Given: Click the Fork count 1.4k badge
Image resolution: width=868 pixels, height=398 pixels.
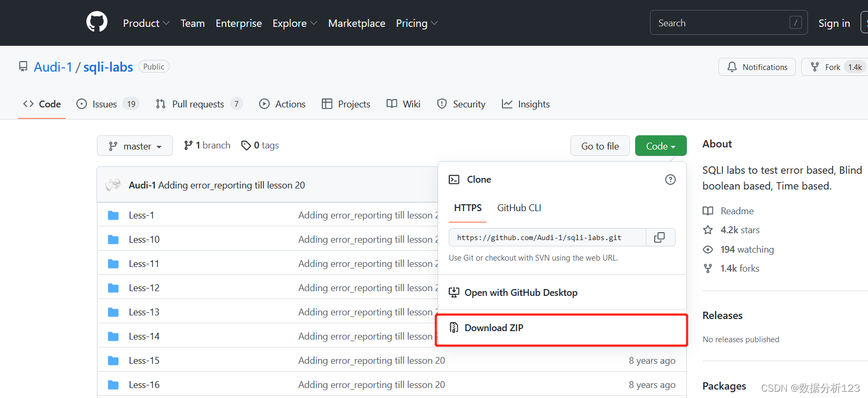Looking at the screenshot, I should tap(855, 67).
